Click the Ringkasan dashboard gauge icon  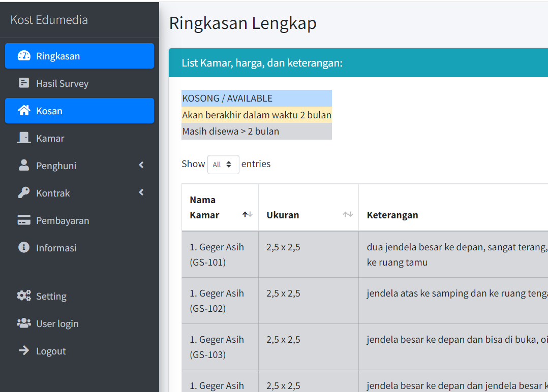point(24,56)
